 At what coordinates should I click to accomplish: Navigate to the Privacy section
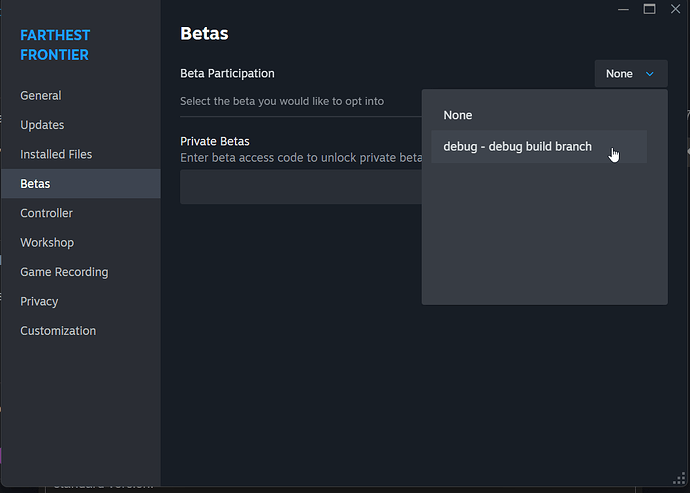point(39,301)
